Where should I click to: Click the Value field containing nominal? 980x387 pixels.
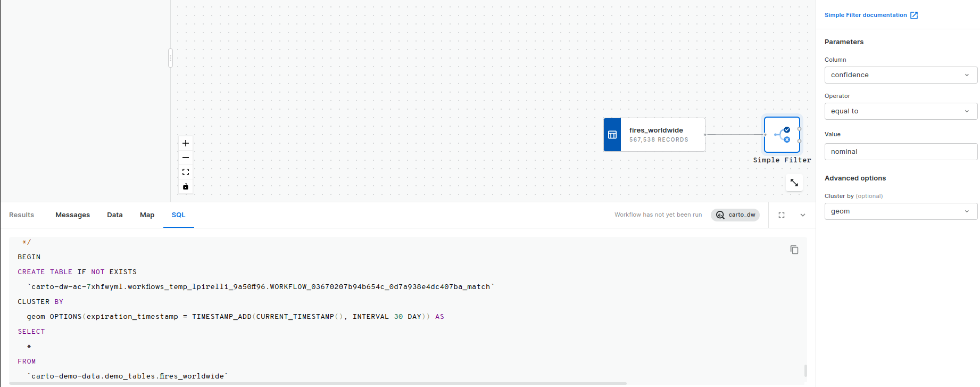(x=900, y=152)
